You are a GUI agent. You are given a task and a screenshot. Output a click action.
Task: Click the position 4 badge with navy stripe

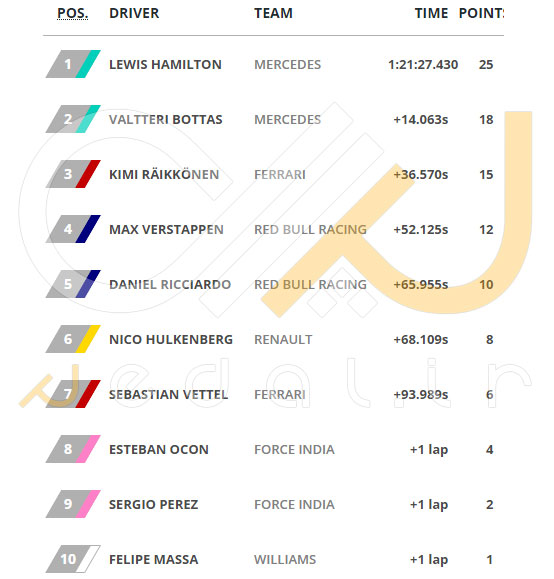click(x=73, y=229)
